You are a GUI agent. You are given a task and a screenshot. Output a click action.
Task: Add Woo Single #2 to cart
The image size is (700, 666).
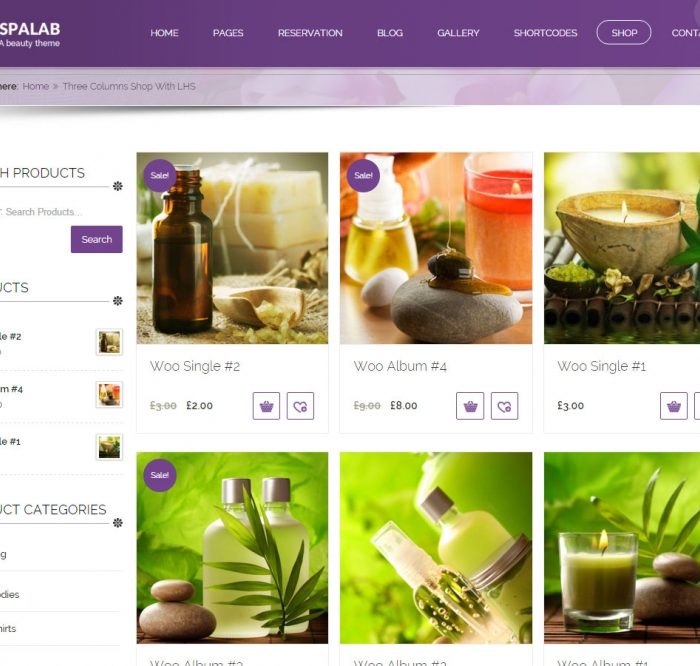(x=266, y=406)
